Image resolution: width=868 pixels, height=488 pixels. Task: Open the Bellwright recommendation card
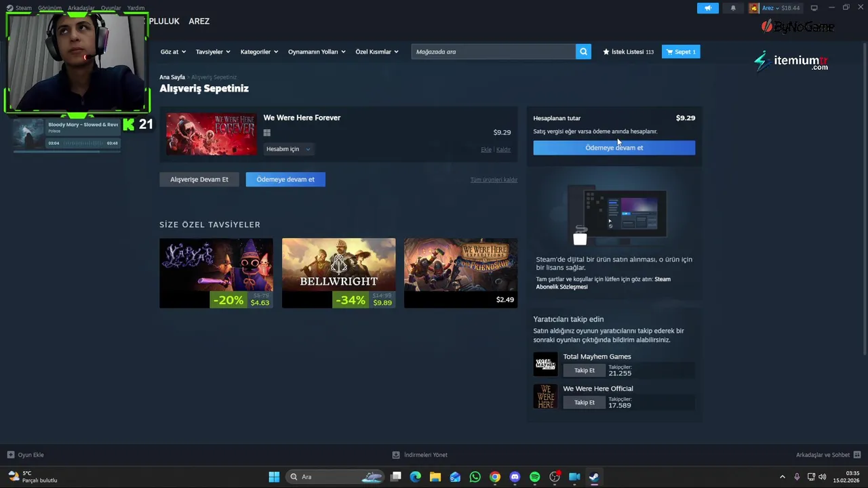(x=338, y=273)
